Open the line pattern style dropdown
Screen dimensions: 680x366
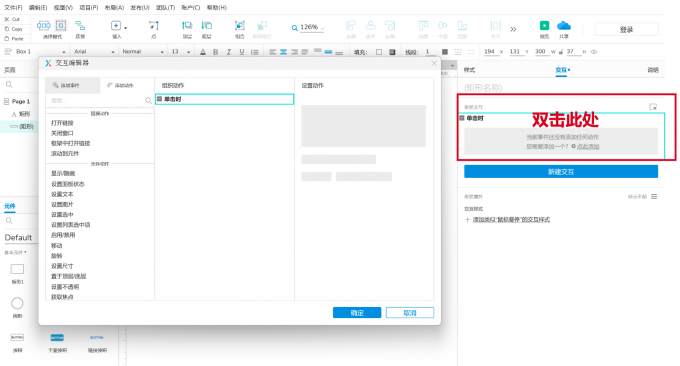point(458,52)
